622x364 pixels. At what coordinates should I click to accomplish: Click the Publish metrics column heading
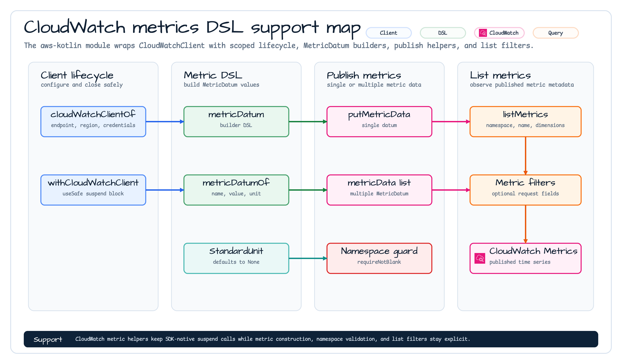(364, 75)
